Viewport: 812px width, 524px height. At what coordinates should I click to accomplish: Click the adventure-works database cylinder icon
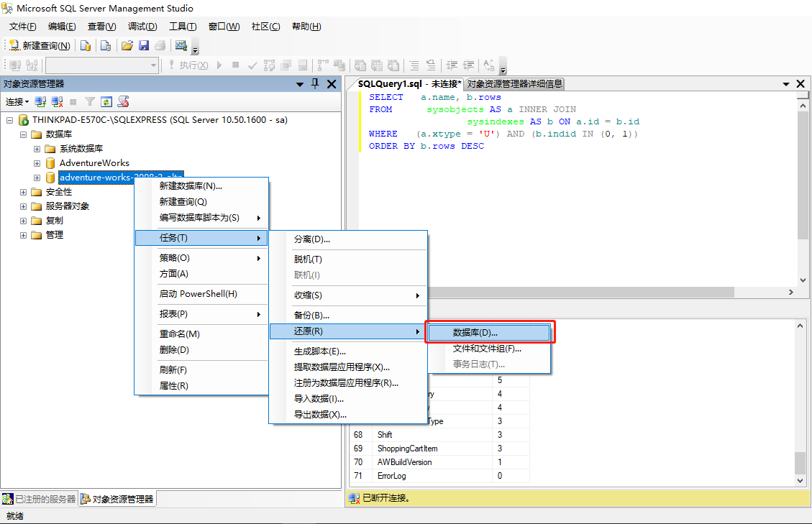click(x=50, y=178)
